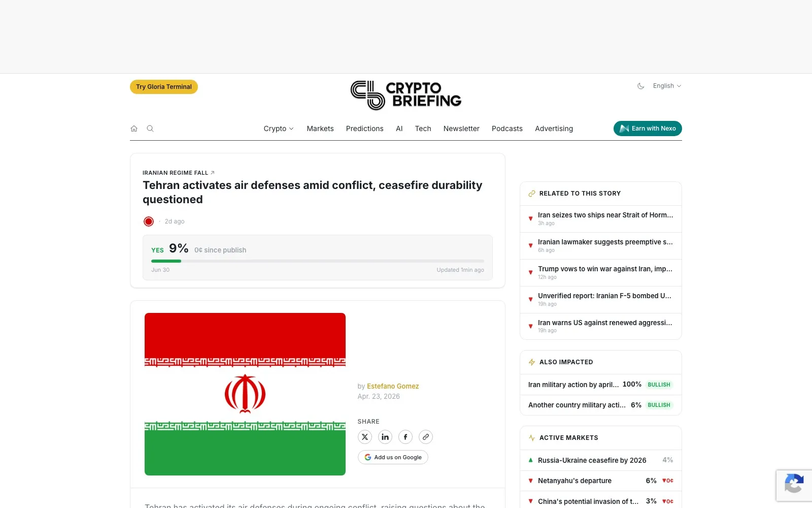The width and height of the screenshot is (812, 508).
Task: Open Iran military action by april market
Action: (x=601, y=385)
